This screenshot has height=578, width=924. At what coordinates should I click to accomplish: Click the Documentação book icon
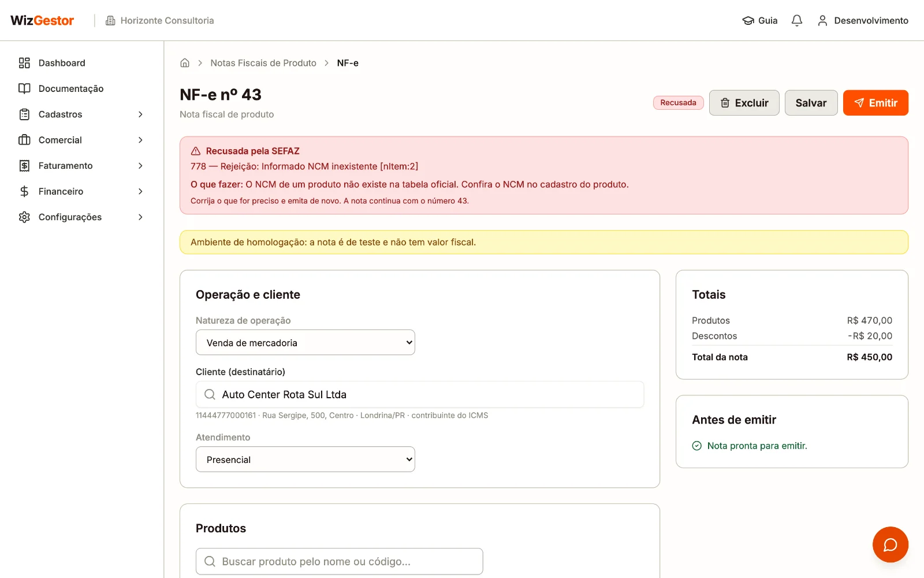point(24,88)
